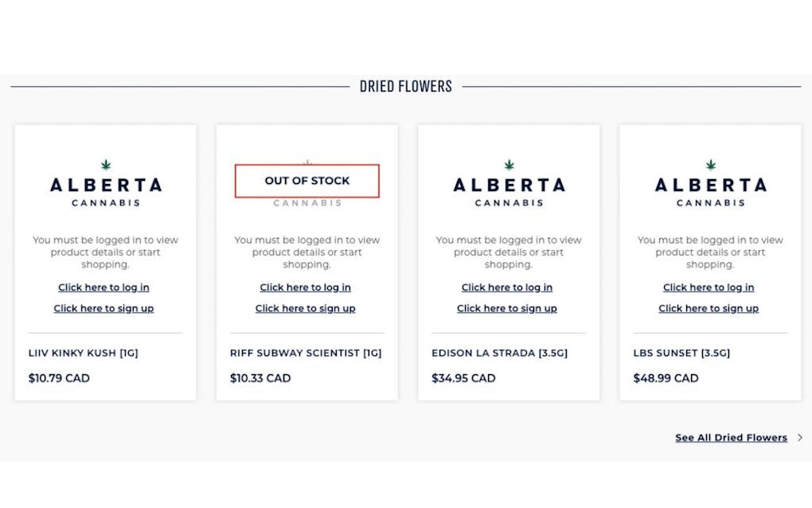This screenshot has height=508, width=812.
Task: Sign up from the Edison La Strada card
Action: coord(507,308)
